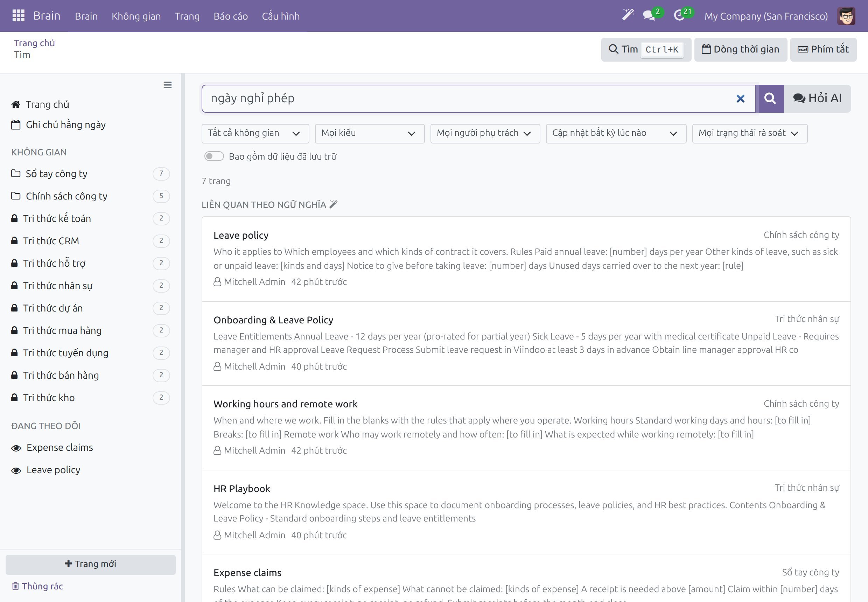This screenshot has width=868, height=602.
Task: Run search with the purple magnifier button
Action: coord(770,98)
